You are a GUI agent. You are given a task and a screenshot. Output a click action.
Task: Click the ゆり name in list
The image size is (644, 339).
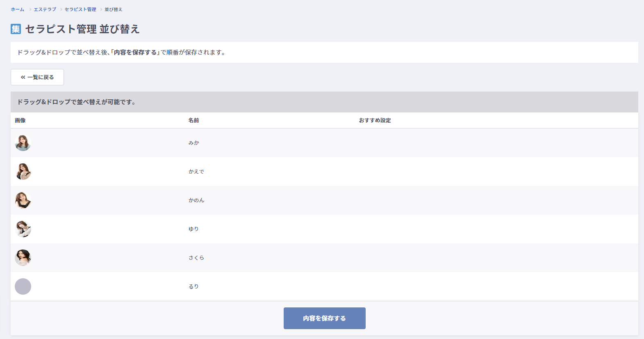coord(193,229)
